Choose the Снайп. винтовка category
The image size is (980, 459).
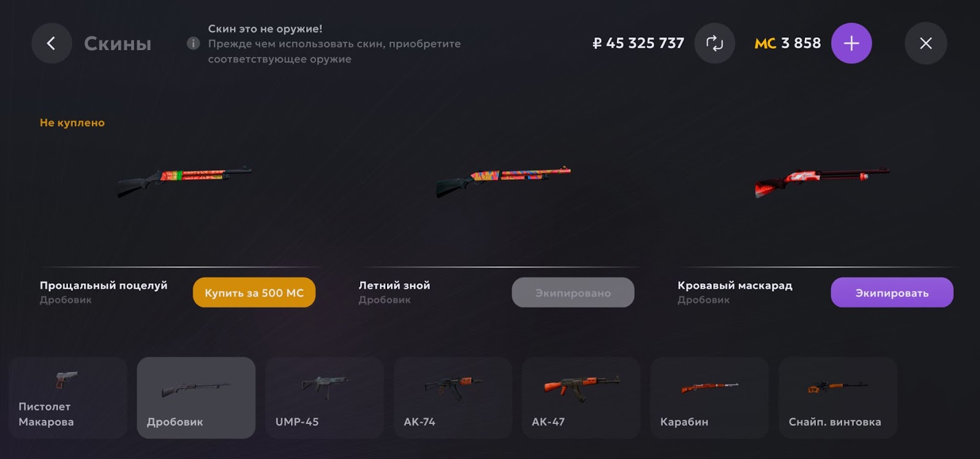tap(838, 398)
